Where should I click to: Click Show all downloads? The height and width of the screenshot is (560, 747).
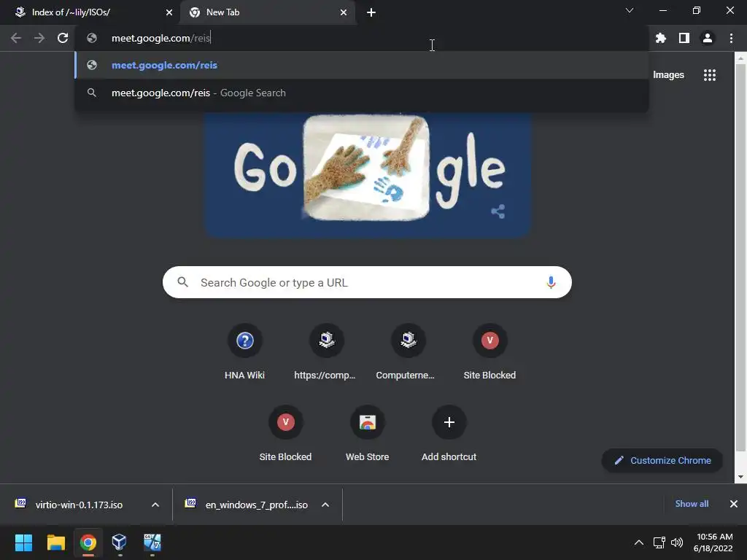(692, 504)
